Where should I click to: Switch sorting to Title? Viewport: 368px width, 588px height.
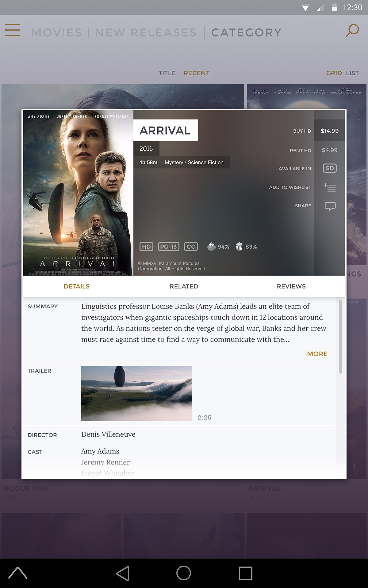(167, 73)
